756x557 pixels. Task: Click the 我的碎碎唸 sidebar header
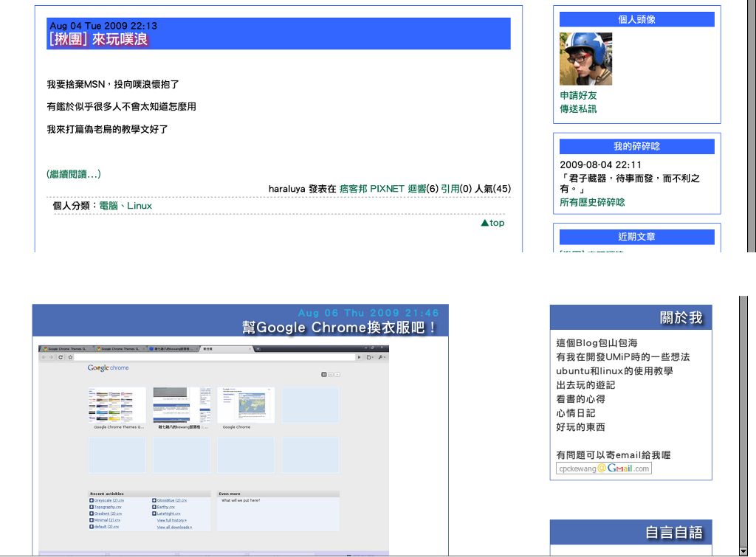click(637, 147)
